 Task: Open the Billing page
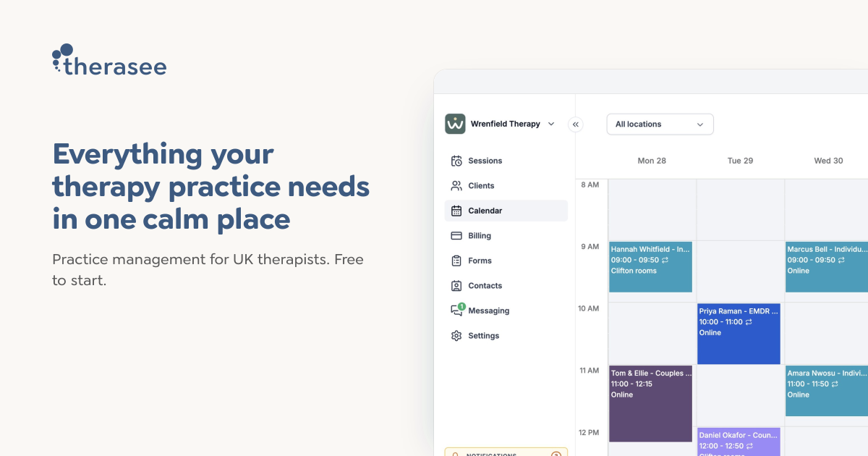click(506, 236)
